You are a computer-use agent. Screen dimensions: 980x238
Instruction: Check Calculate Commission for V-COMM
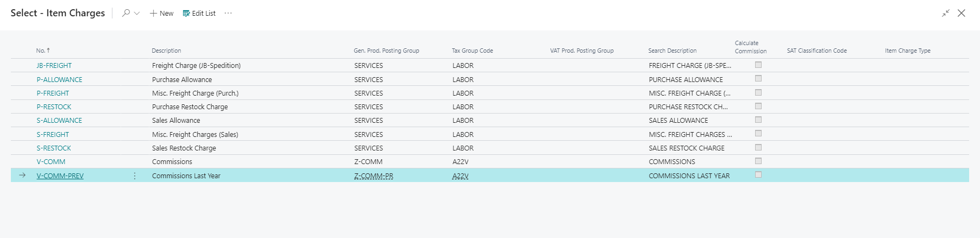(x=758, y=161)
